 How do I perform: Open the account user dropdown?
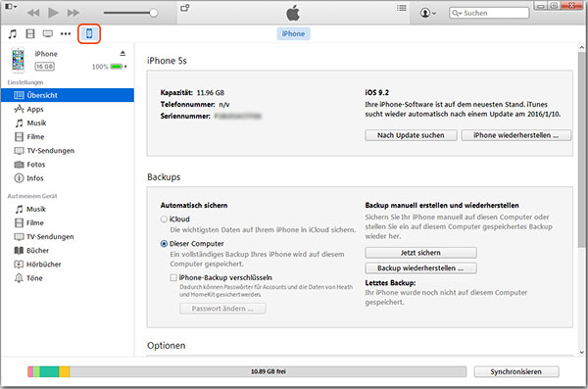tap(428, 13)
